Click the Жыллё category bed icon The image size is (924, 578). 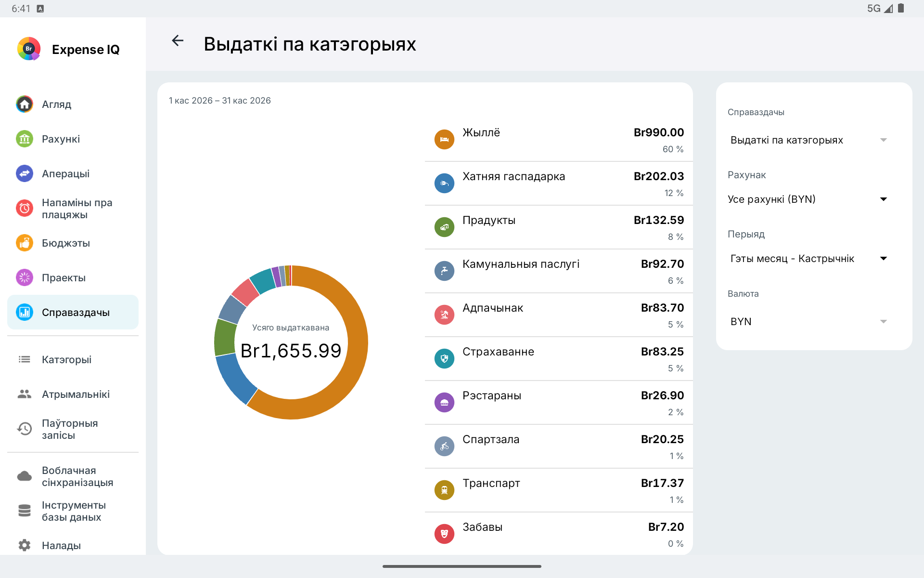pyautogui.click(x=444, y=139)
